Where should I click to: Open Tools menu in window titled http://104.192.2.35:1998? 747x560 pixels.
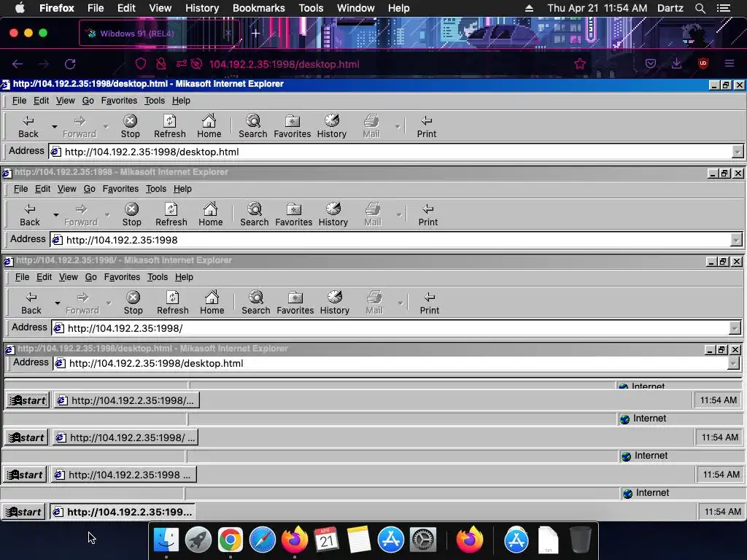click(156, 189)
